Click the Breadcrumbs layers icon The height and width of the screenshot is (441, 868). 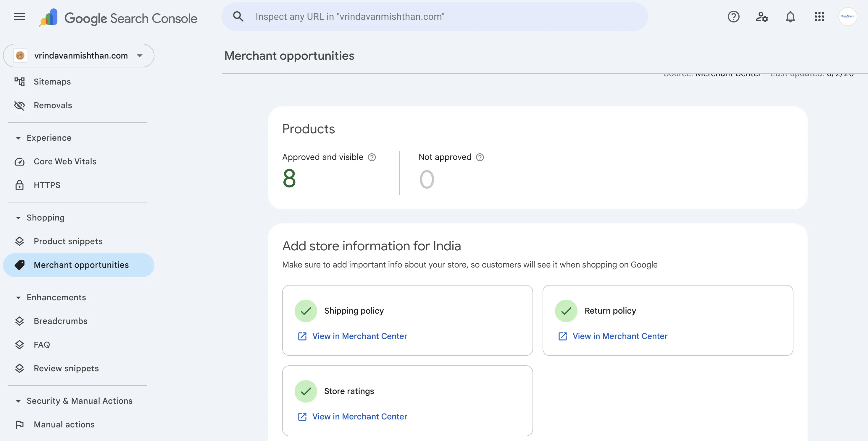(20, 321)
